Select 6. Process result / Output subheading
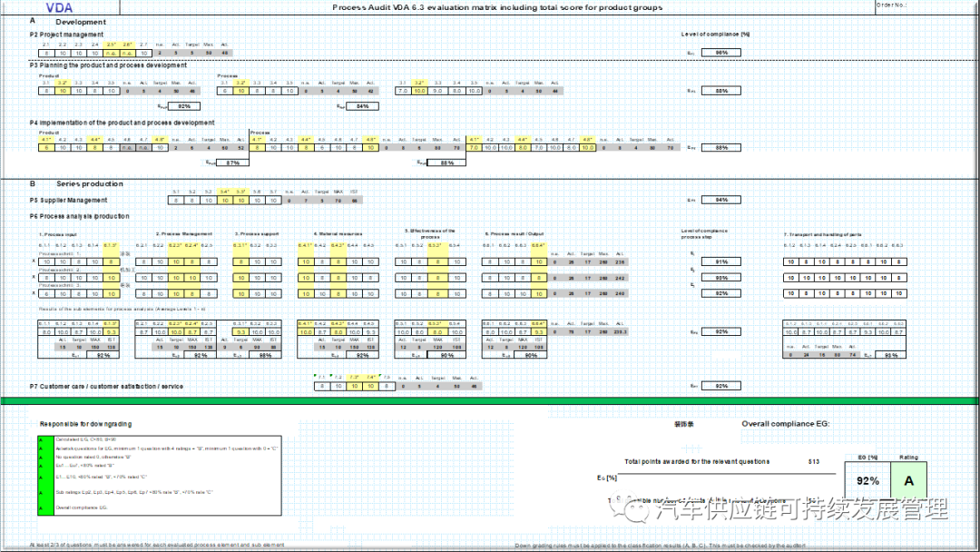The width and height of the screenshot is (980, 552). 514,234
